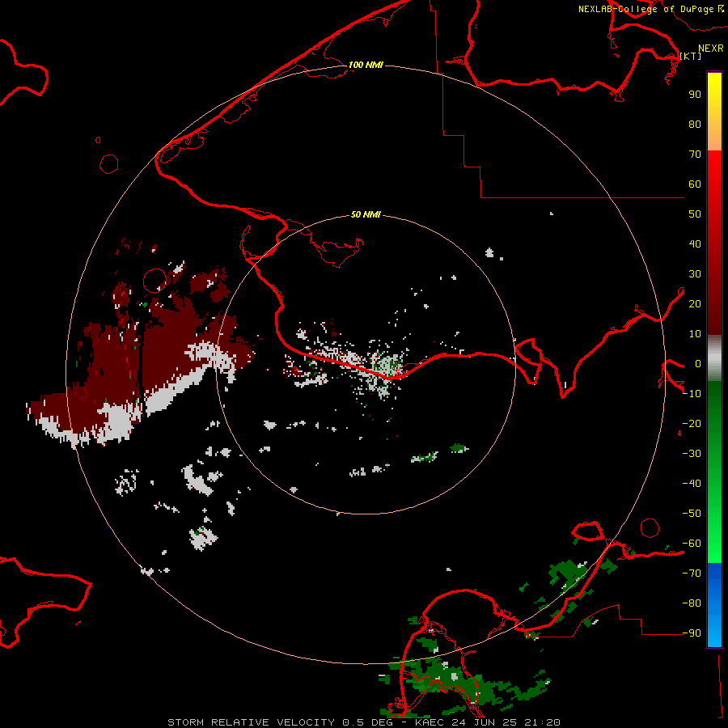Viewport: 728px width, 728px height.
Task: Click the "-20" velocity scale value
Action: pos(692,424)
